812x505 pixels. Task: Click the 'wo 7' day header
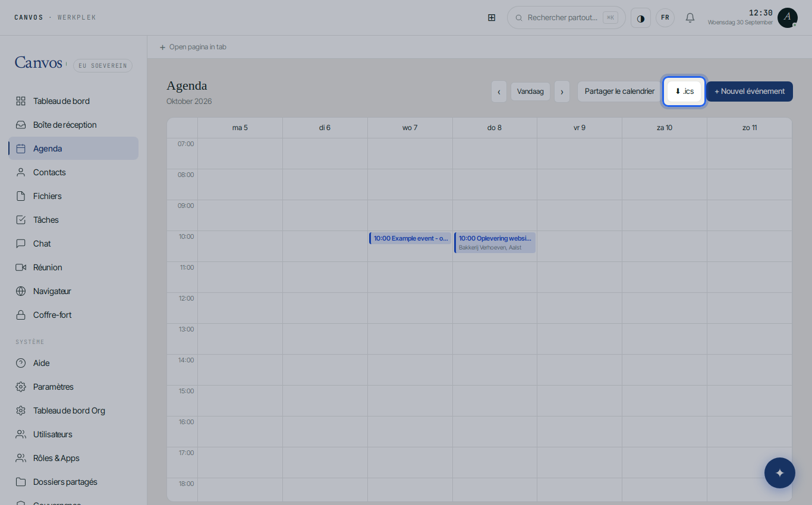point(410,128)
